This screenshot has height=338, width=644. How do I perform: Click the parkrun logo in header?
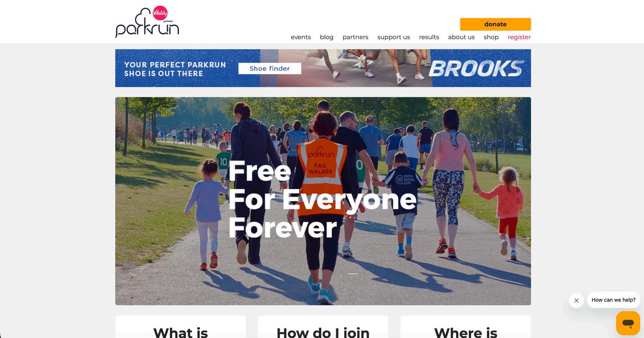(x=147, y=23)
